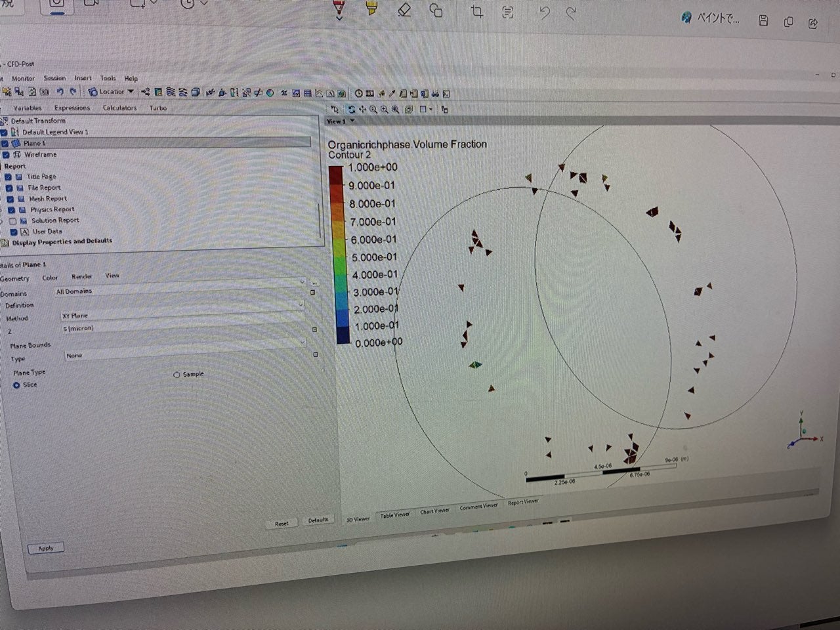
Task: Select the Sample plane type radio button
Action: tap(177, 375)
